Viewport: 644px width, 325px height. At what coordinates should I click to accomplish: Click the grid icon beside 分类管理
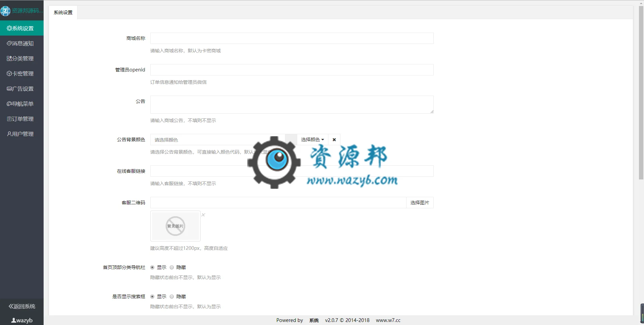click(9, 59)
